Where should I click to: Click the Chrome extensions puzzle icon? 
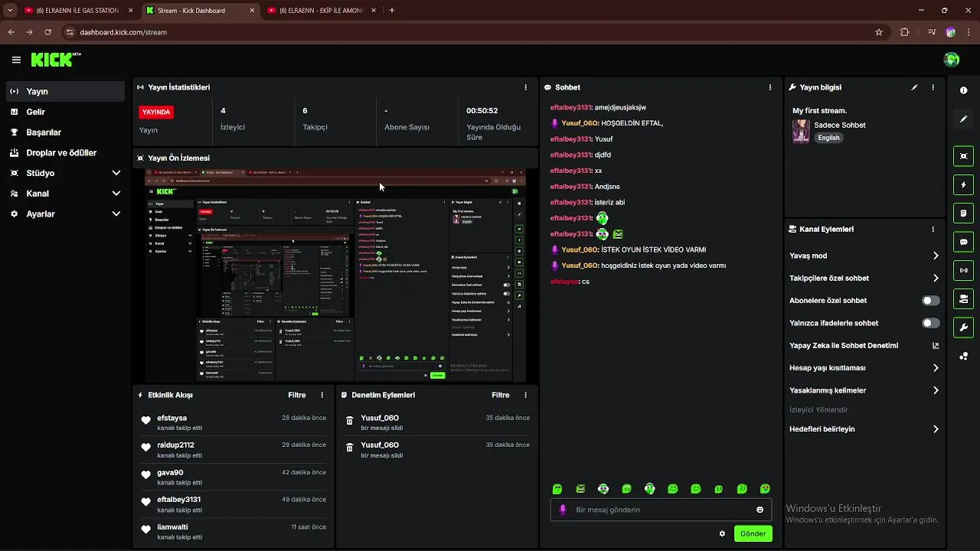pos(905,32)
